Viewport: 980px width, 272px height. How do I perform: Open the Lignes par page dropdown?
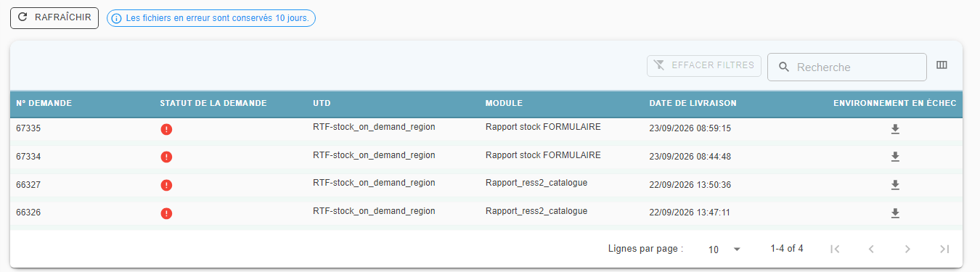724,249
